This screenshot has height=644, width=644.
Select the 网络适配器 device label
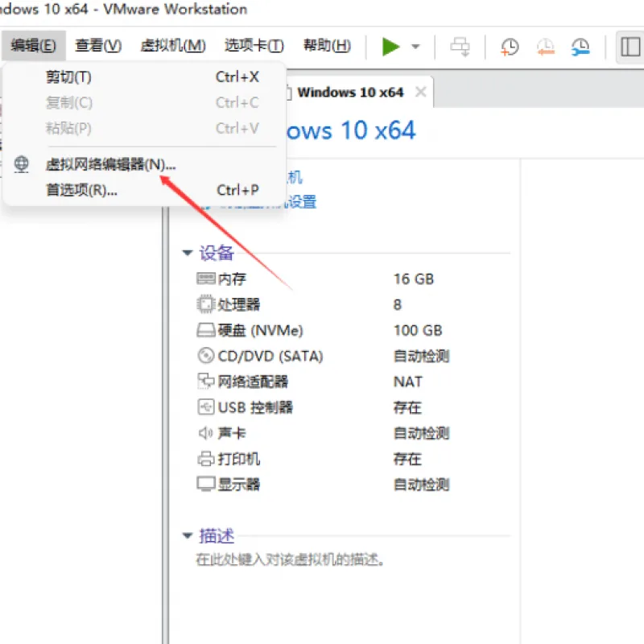pos(253,382)
